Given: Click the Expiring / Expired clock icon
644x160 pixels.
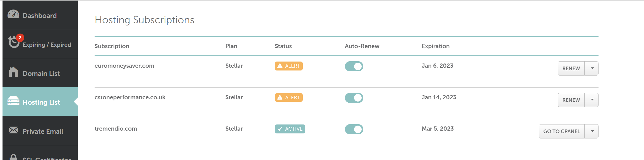Looking at the screenshot, I should click(13, 42).
